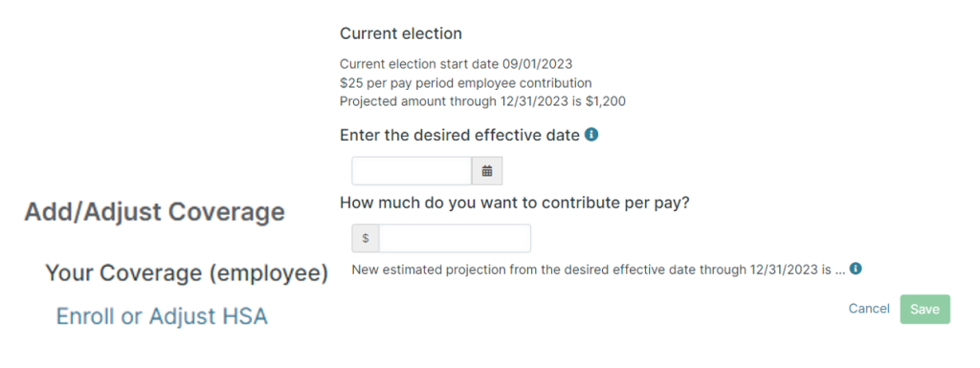
Task: Click the 'Enter the desired effective date' label
Action: (459, 135)
